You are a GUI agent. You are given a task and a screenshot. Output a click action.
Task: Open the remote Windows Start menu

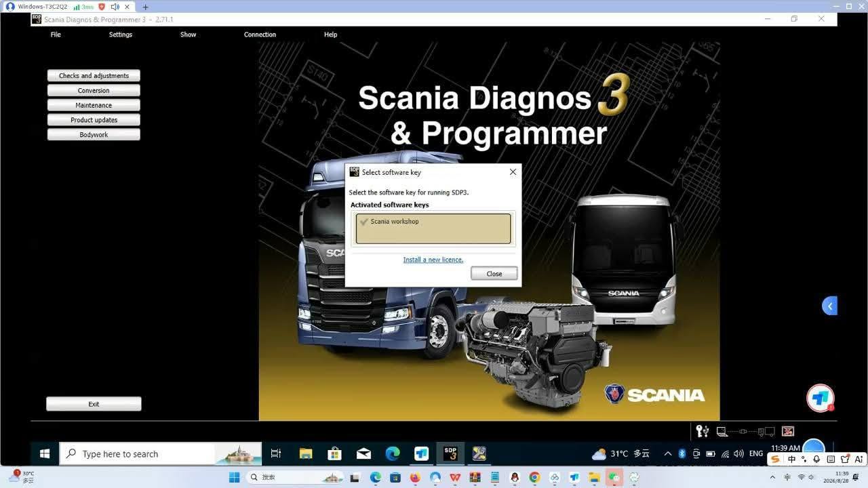(x=45, y=453)
